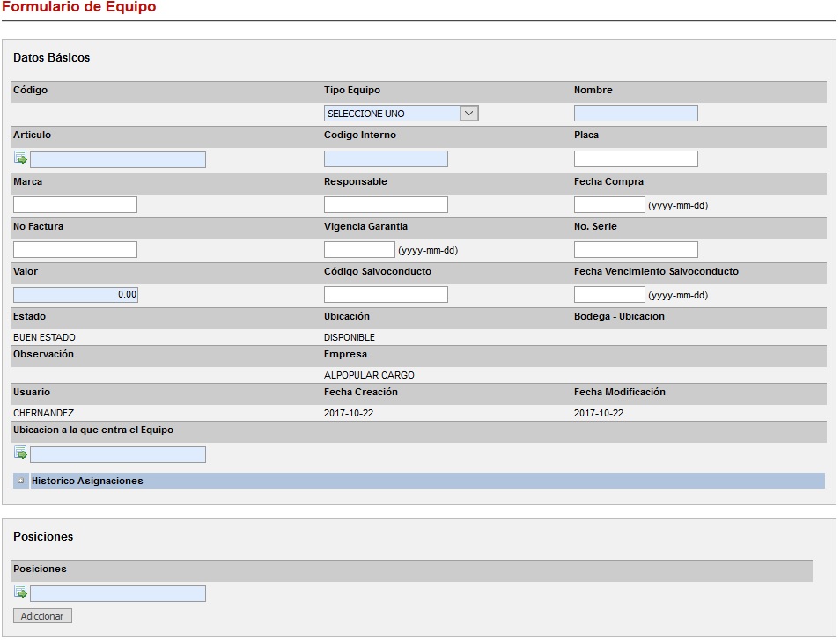Click the Fecha Compra date field
The width and height of the screenshot is (840, 640).
[608, 205]
